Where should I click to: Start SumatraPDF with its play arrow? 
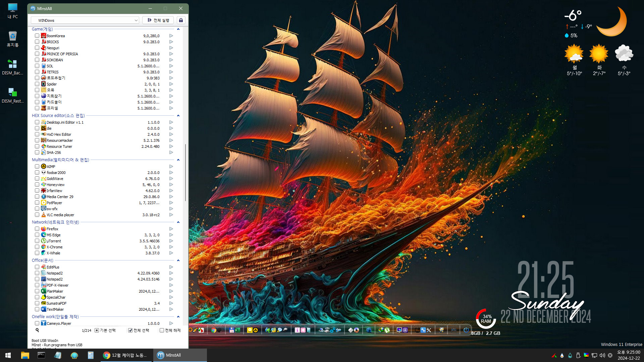tap(171, 303)
